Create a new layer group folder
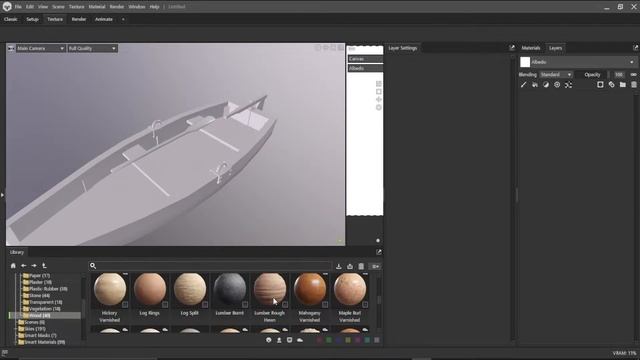The width and height of the screenshot is (640, 360). point(622,84)
